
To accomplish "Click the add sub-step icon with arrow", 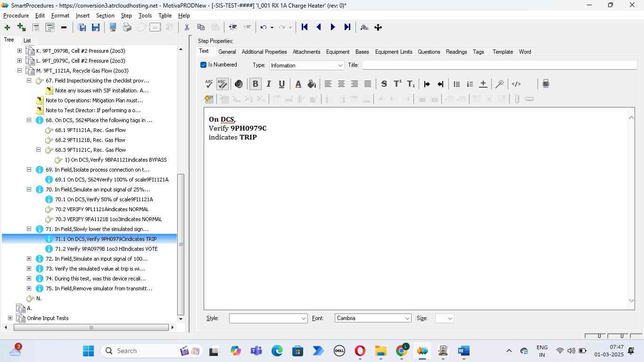I will (x=21, y=27).
